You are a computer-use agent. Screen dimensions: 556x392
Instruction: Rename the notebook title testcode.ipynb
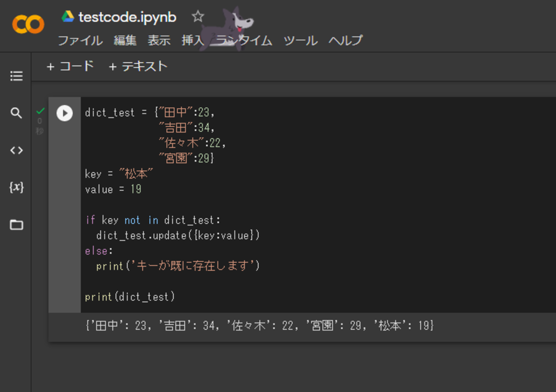click(x=127, y=17)
